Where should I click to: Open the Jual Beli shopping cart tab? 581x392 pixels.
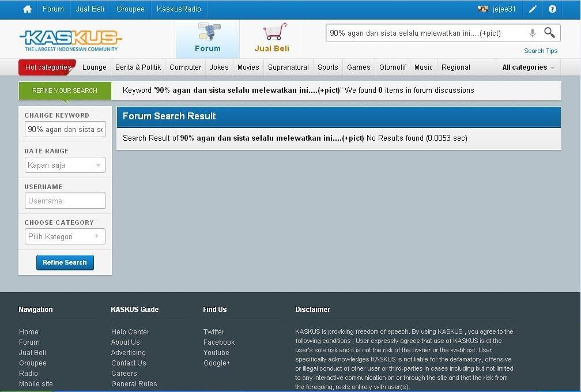[x=272, y=39]
